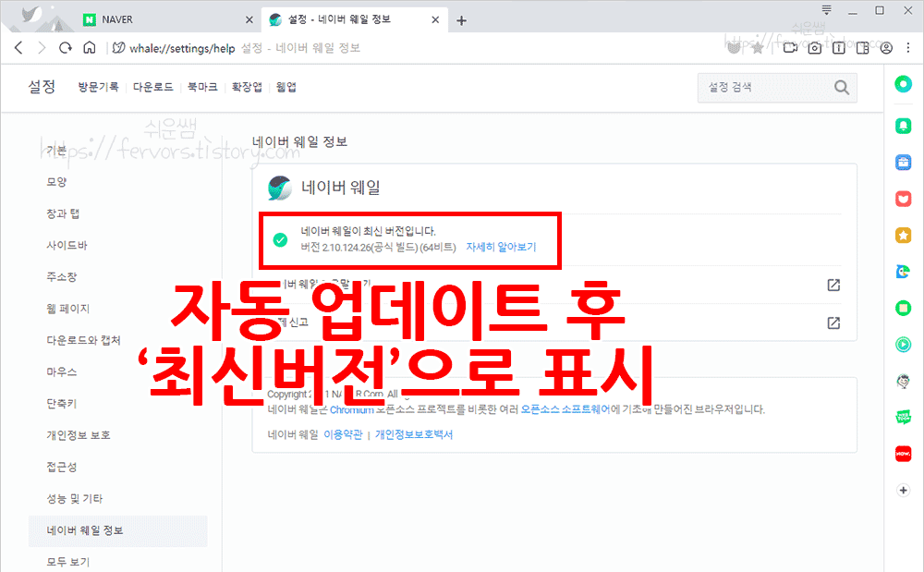Click the boxed 'i' icon in toolbar

(839, 48)
